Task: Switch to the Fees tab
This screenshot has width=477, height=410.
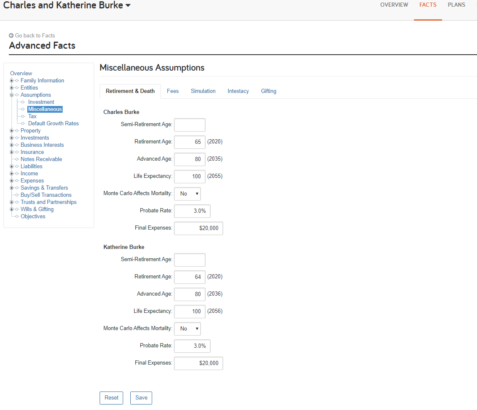Action: (173, 91)
